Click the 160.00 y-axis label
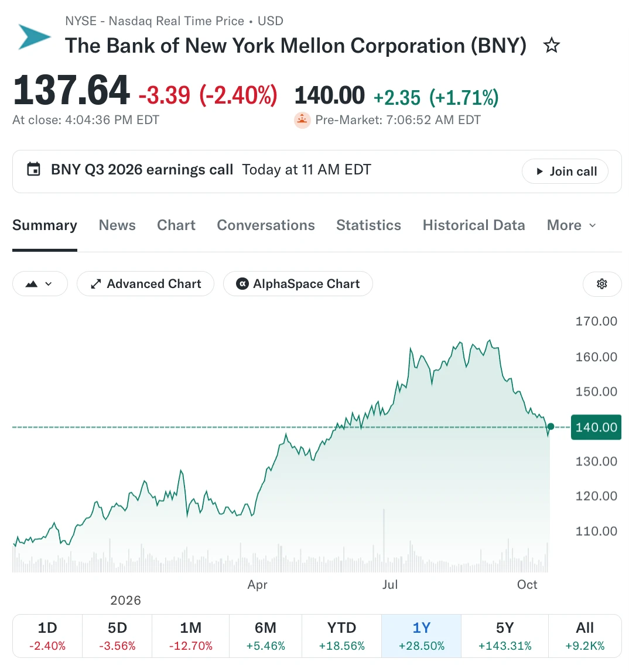The height and width of the screenshot is (672, 629). [596, 356]
